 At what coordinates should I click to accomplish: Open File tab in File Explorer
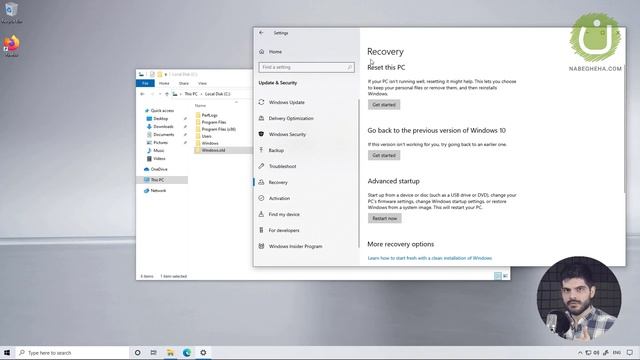[x=145, y=83]
